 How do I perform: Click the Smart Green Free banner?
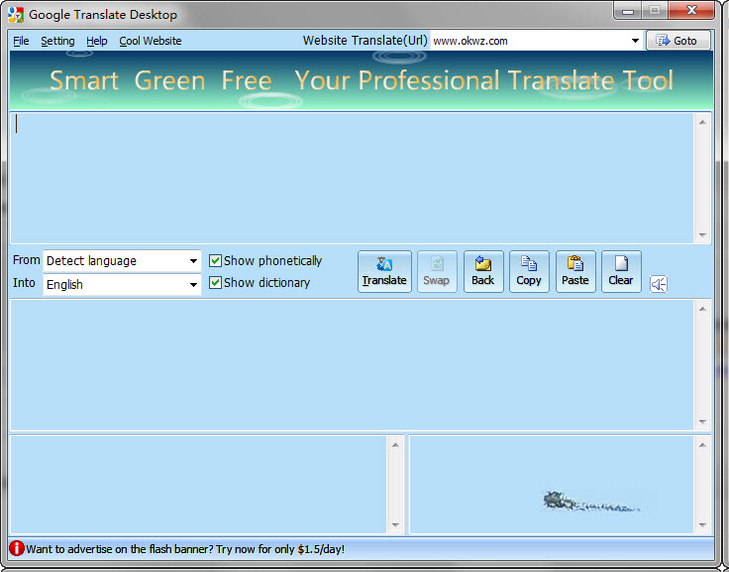pos(361,80)
